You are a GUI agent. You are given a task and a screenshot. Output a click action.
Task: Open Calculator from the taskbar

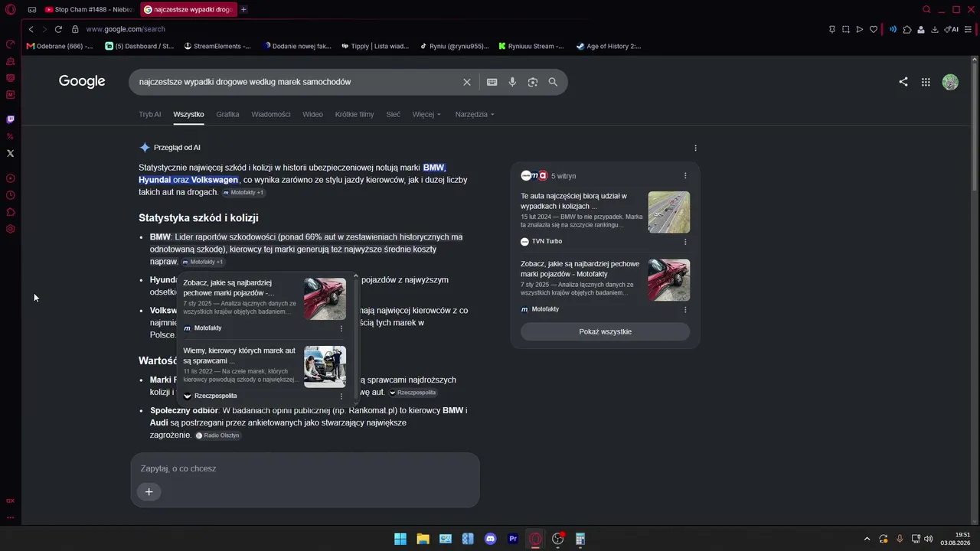point(580,539)
